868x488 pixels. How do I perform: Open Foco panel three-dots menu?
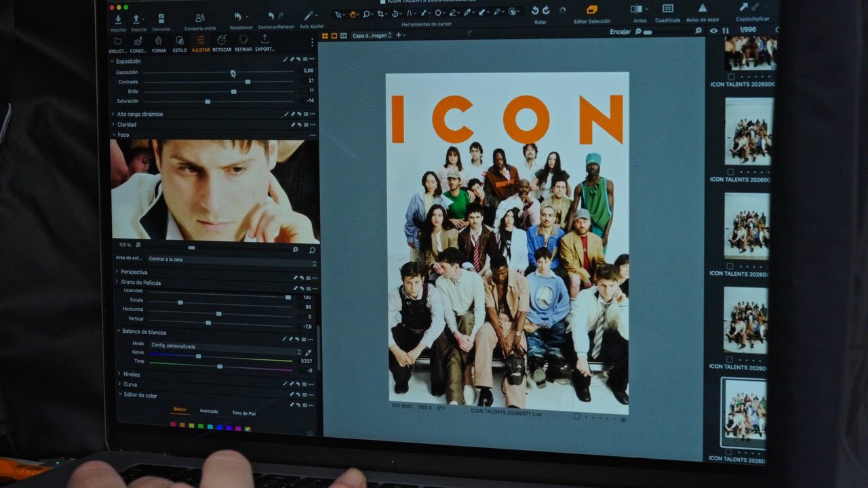pyautogui.click(x=313, y=136)
